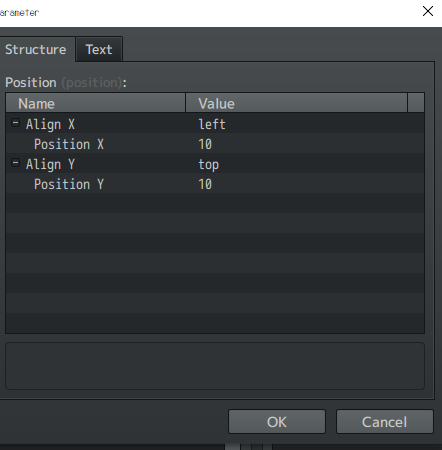Click the 'top' value of Align Y

209,164
